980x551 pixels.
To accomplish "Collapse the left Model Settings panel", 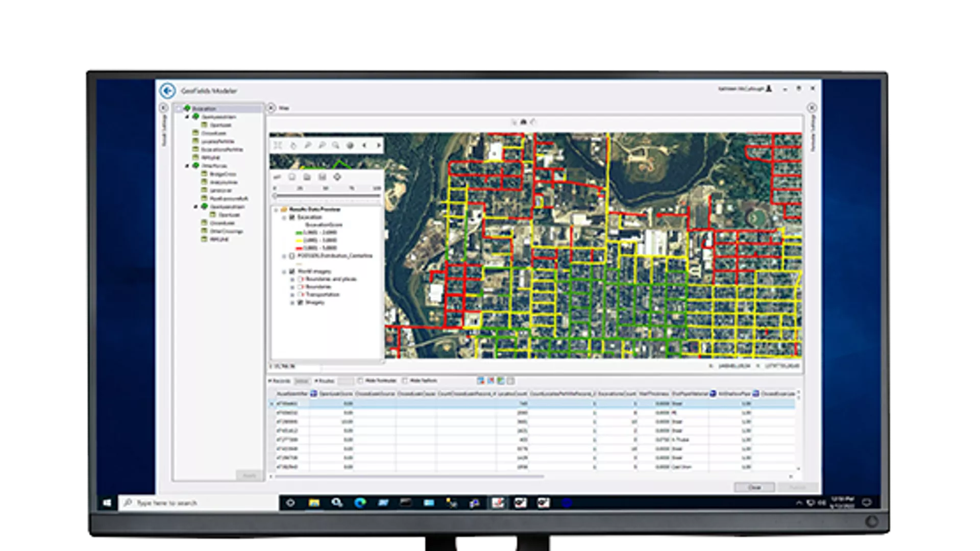I will tap(163, 108).
